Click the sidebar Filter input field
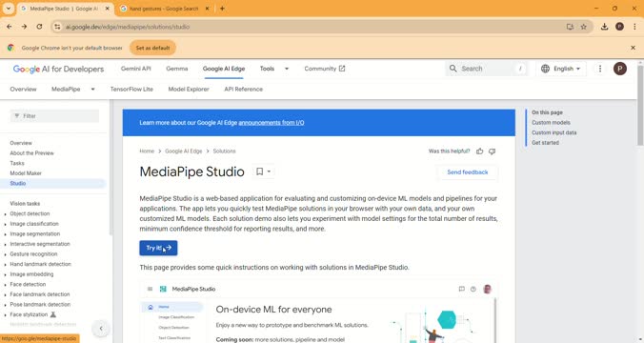644x343 pixels. (x=54, y=116)
